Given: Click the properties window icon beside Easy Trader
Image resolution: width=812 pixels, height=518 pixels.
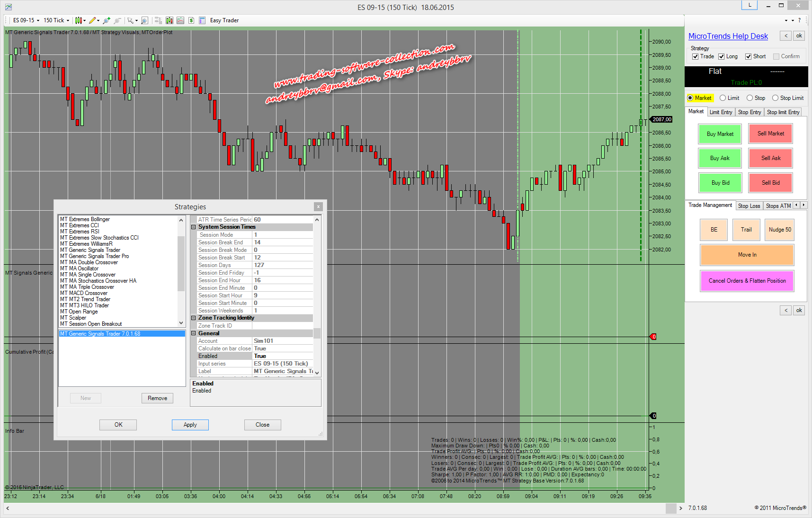Looking at the screenshot, I should coord(202,20).
